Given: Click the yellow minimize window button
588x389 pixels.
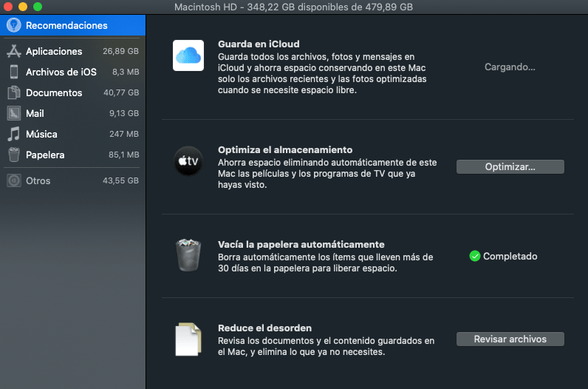Looking at the screenshot, I should coord(23,7).
